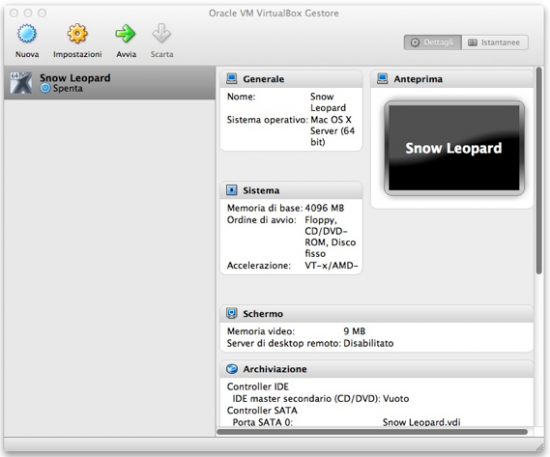Click the Snow Leopard preview thumbnail
550x457 pixels.
454,148
